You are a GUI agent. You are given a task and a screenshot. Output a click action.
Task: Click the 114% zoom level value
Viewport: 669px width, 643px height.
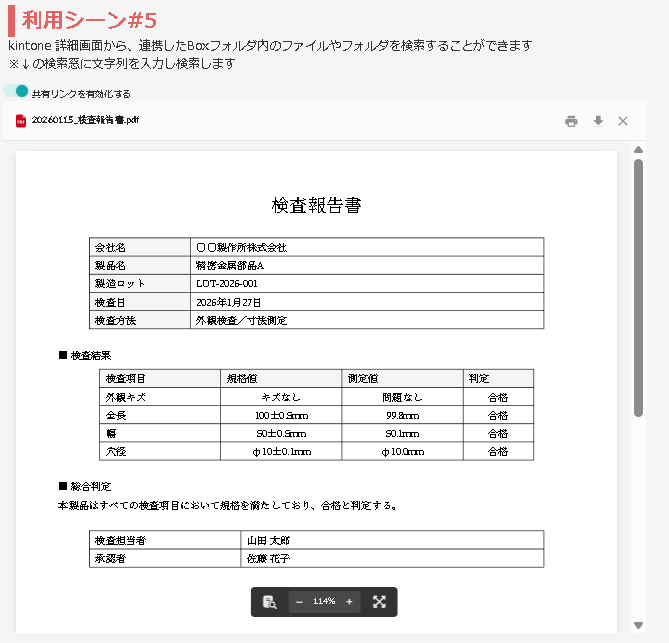324,601
